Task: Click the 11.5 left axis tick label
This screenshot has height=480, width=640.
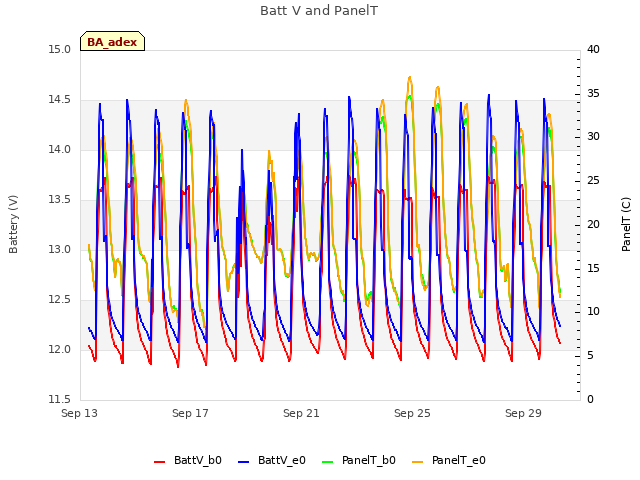Action: click(60, 400)
